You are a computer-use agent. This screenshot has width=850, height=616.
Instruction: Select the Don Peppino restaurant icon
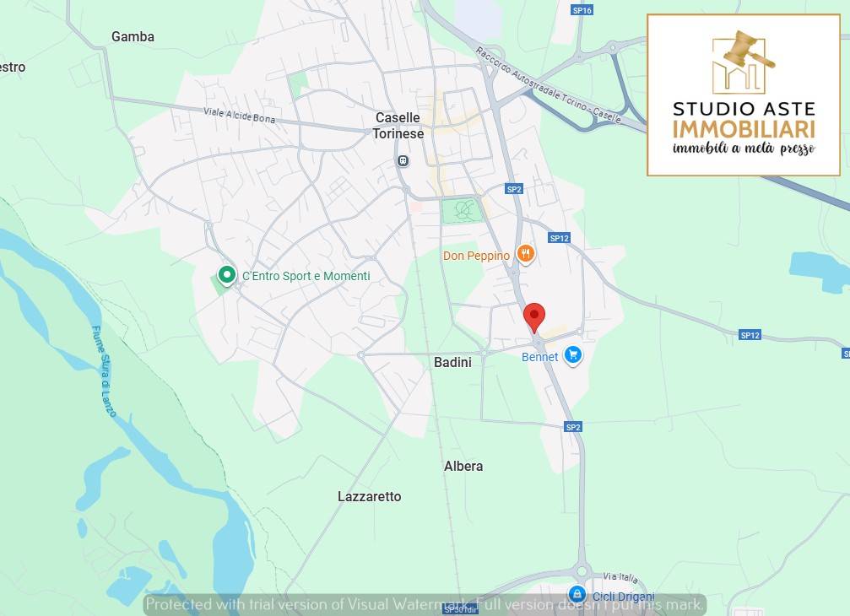pos(525,253)
